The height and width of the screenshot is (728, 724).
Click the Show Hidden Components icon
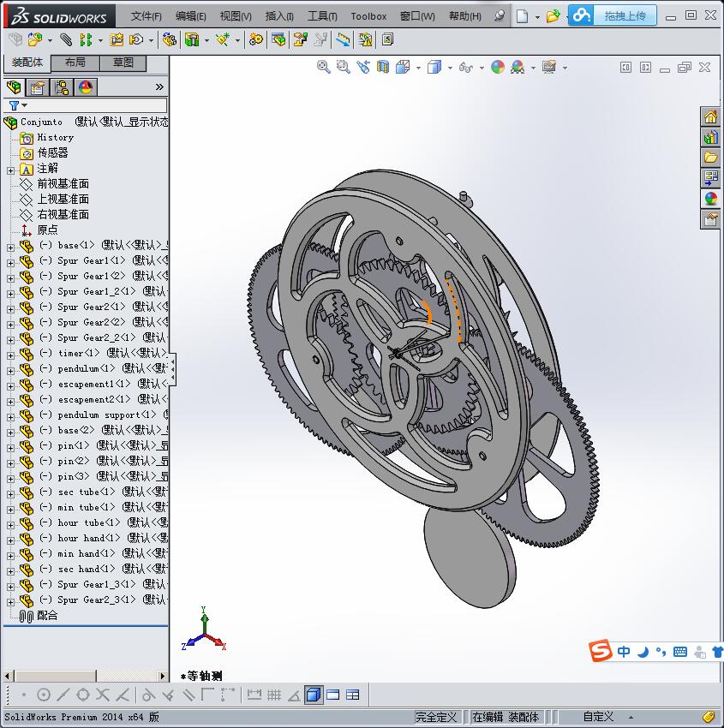coord(169,40)
